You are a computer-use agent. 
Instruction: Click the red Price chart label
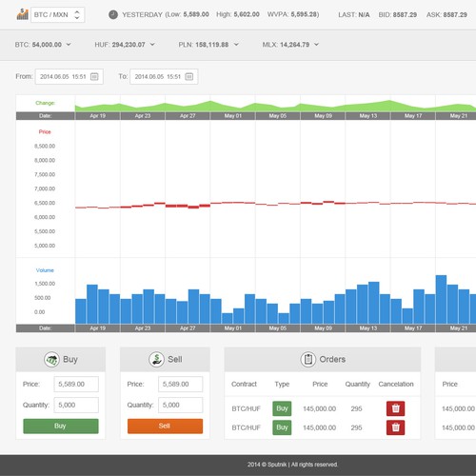click(45, 131)
